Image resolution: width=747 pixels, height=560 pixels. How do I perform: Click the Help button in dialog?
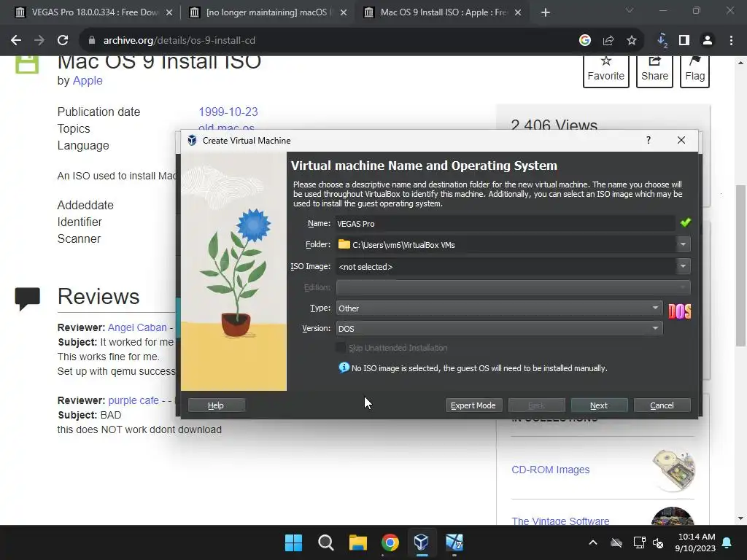tap(216, 405)
